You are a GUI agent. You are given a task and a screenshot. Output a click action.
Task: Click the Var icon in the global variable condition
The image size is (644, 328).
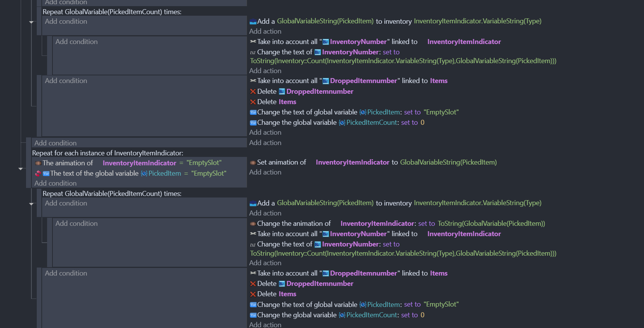[46, 173]
